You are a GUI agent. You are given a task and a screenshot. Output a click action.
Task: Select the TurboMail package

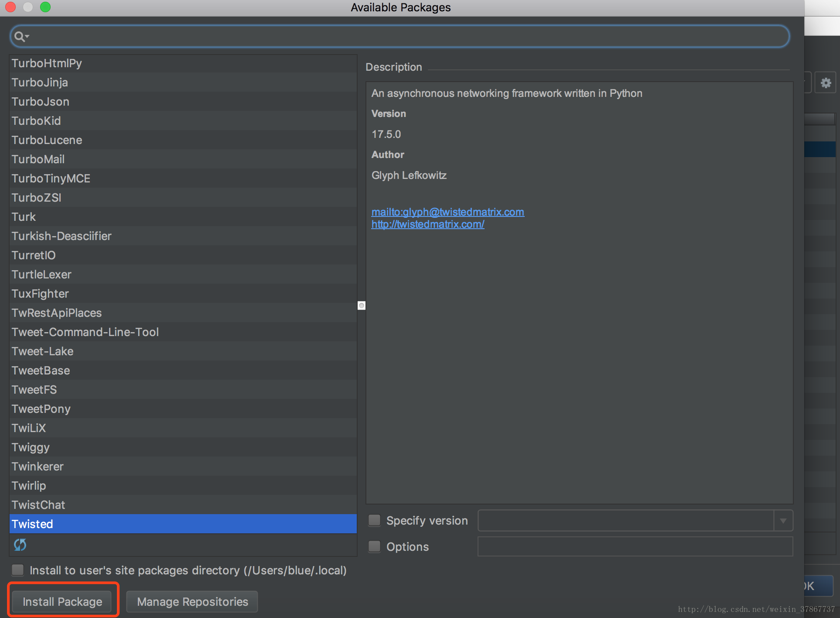(183, 159)
